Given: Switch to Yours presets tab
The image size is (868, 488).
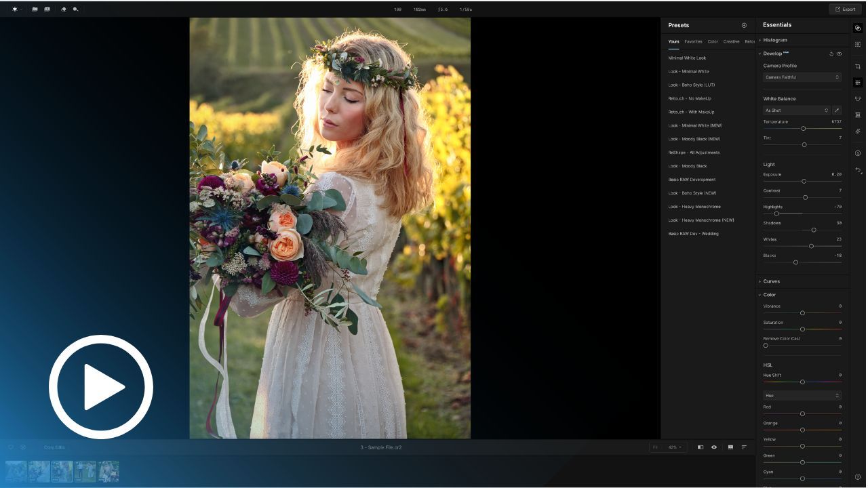Looking at the screenshot, I should coord(673,41).
